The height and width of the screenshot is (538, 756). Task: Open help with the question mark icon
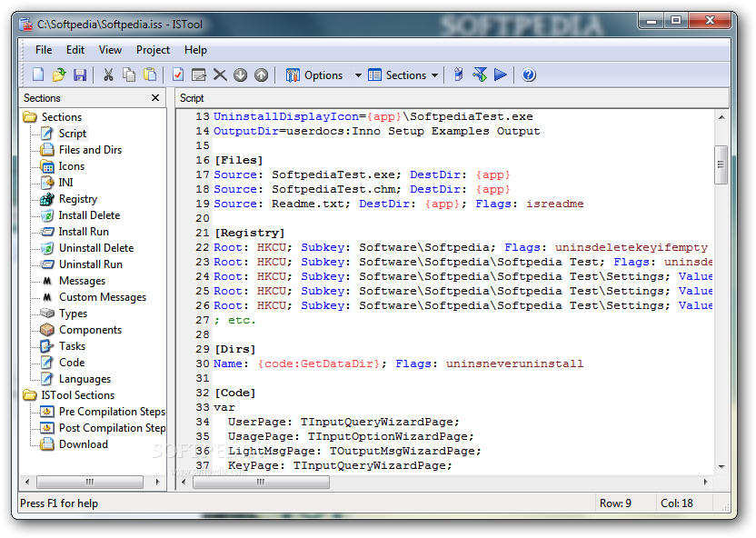click(x=529, y=75)
